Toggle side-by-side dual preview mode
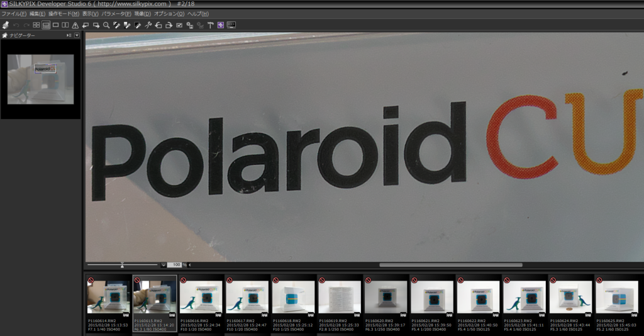644x336 pixels. pos(65,25)
